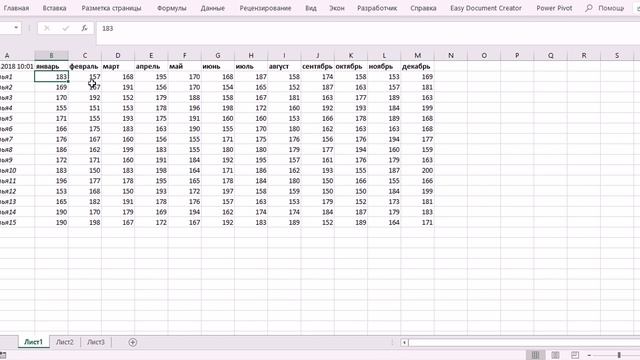Click cell 2018 10:01 in column A
640x360 pixels.
pyautogui.click(x=17, y=66)
